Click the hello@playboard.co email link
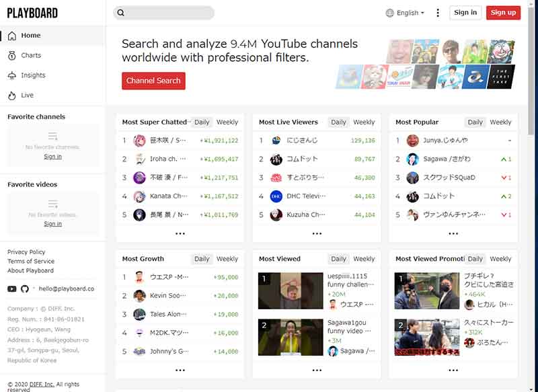 (66, 288)
